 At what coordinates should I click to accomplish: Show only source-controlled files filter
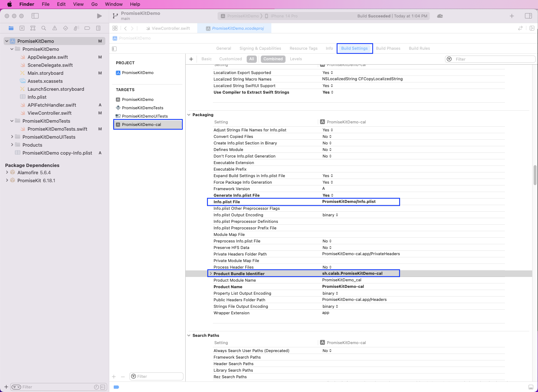pos(103,387)
